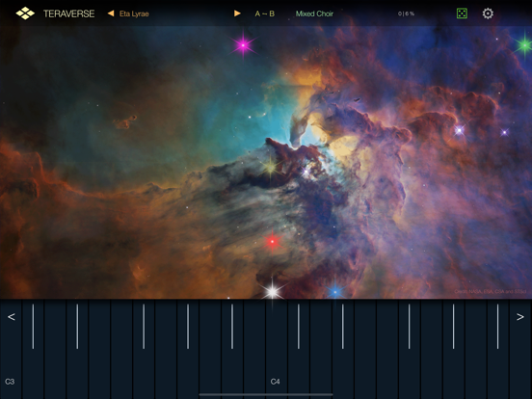Play the G3 key
Image resolution: width=532 pixels, height=399 pixels.
[x=166, y=350]
